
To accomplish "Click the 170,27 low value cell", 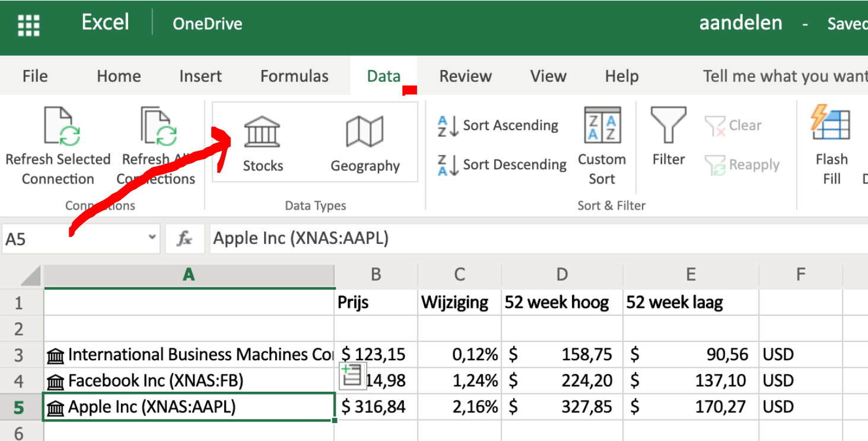I will tap(691, 407).
